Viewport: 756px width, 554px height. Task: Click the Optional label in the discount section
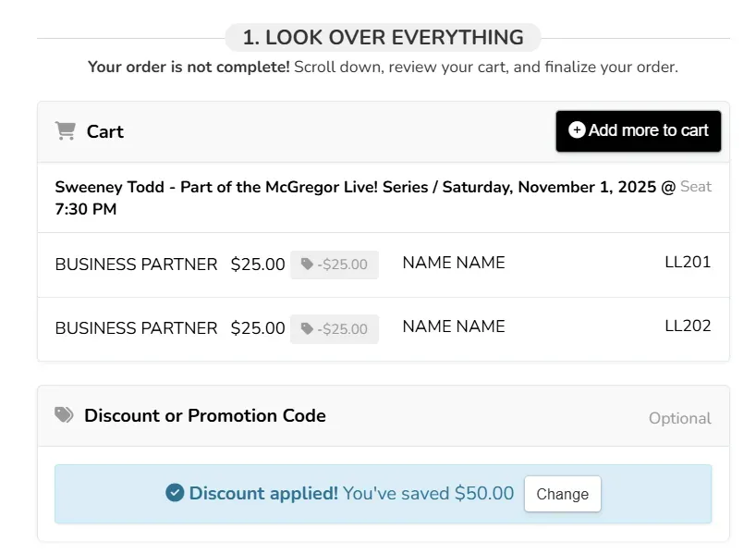[679, 418]
